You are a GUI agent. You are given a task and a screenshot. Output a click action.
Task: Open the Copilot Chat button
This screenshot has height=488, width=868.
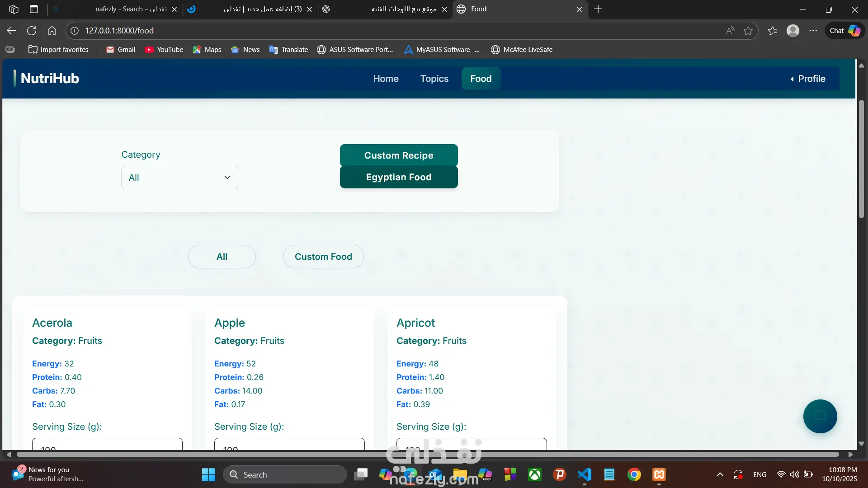[844, 31]
